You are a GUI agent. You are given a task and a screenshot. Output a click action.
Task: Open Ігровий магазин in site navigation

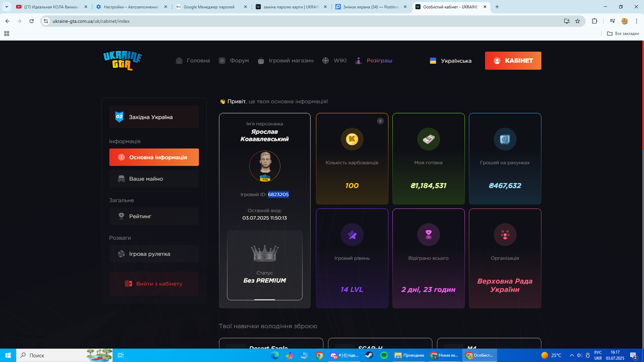point(291,61)
